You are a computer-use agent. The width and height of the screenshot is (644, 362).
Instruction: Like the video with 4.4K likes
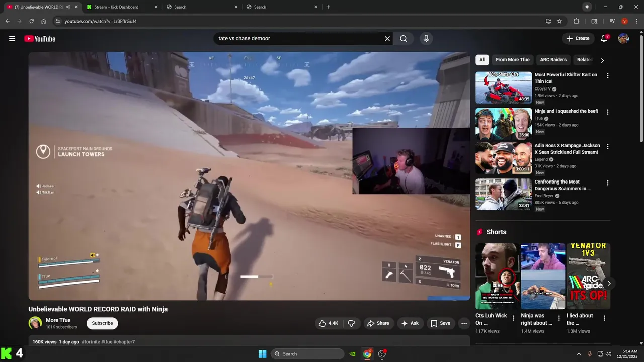(x=328, y=323)
